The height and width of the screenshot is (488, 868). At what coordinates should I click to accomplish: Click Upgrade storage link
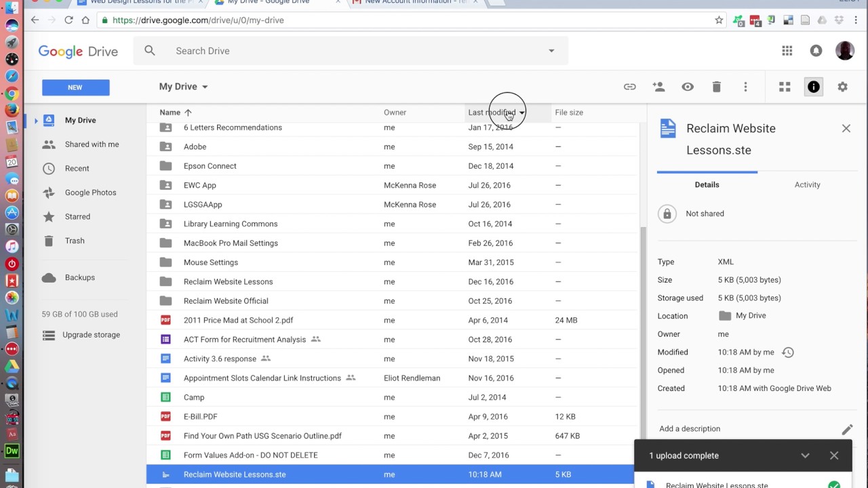[x=91, y=335]
